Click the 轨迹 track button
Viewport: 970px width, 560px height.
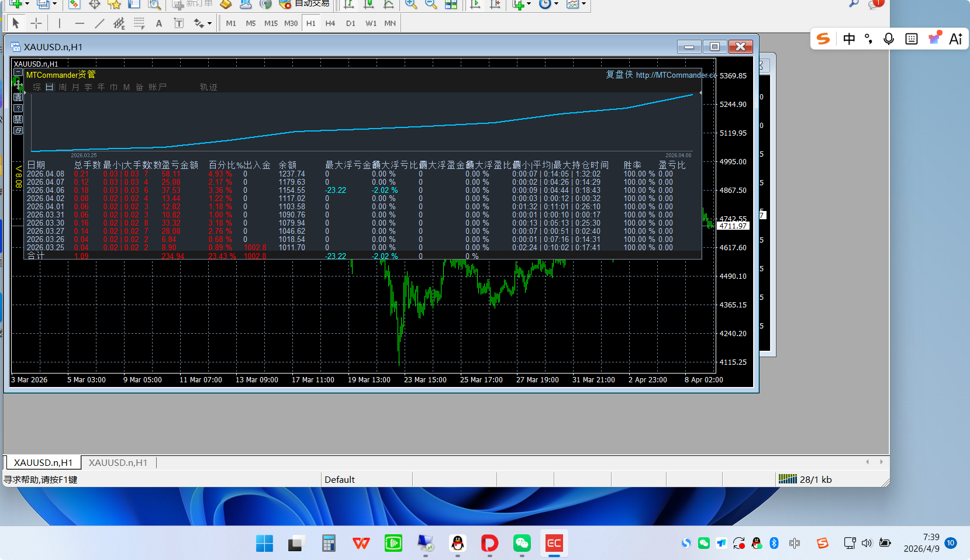point(209,87)
